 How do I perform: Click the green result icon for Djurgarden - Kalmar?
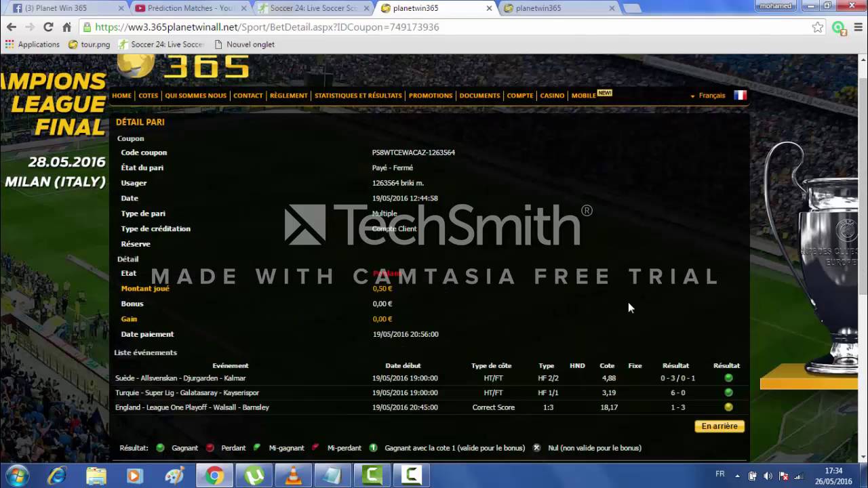click(728, 378)
